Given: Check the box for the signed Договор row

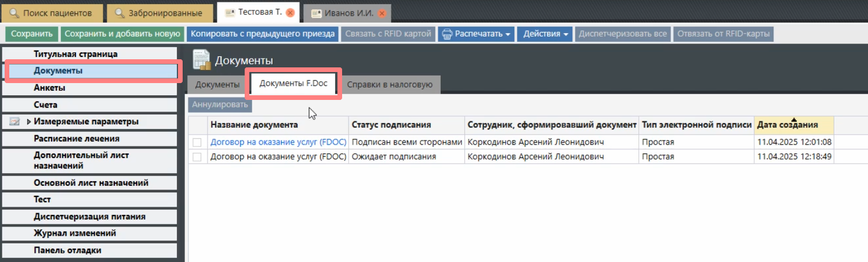Looking at the screenshot, I should pyautogui.click(x=198, y=142).
